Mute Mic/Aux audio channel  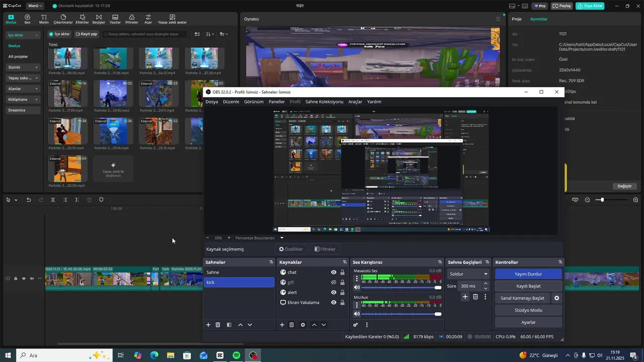pyautogui.click(x=357, y=314)
